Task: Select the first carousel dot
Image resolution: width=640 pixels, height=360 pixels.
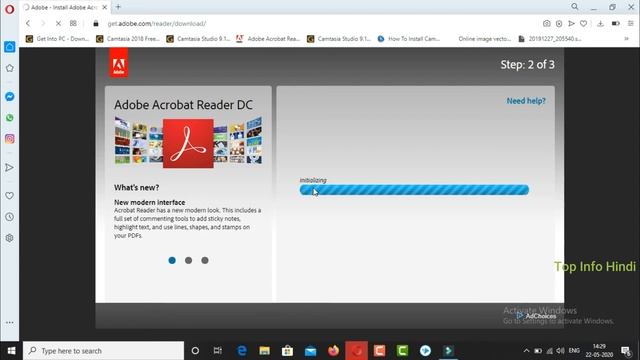Action: (172, 260)
